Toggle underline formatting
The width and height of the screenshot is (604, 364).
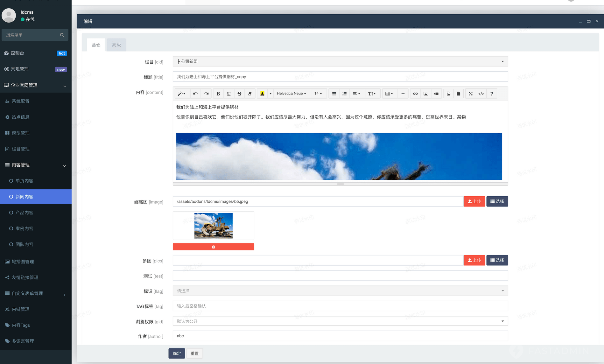(x=229, y=94)
